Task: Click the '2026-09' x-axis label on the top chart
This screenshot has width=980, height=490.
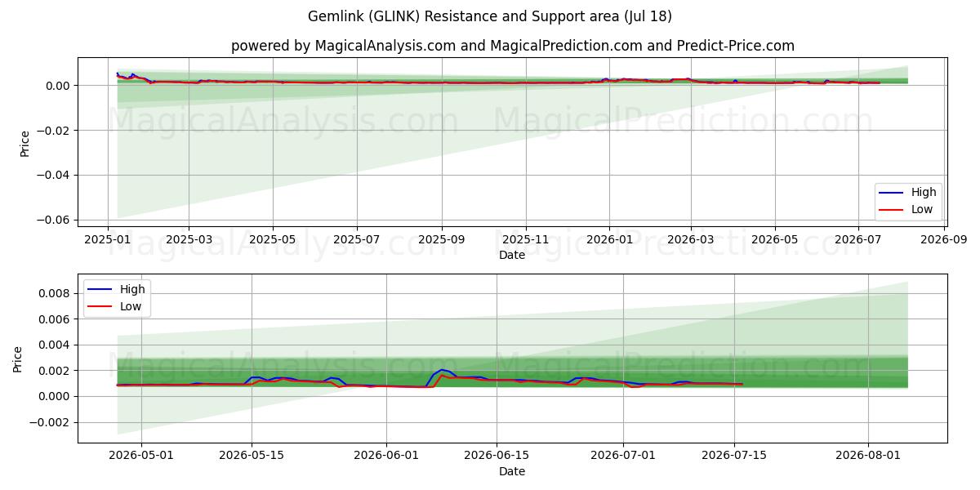Action: point(944,240)
